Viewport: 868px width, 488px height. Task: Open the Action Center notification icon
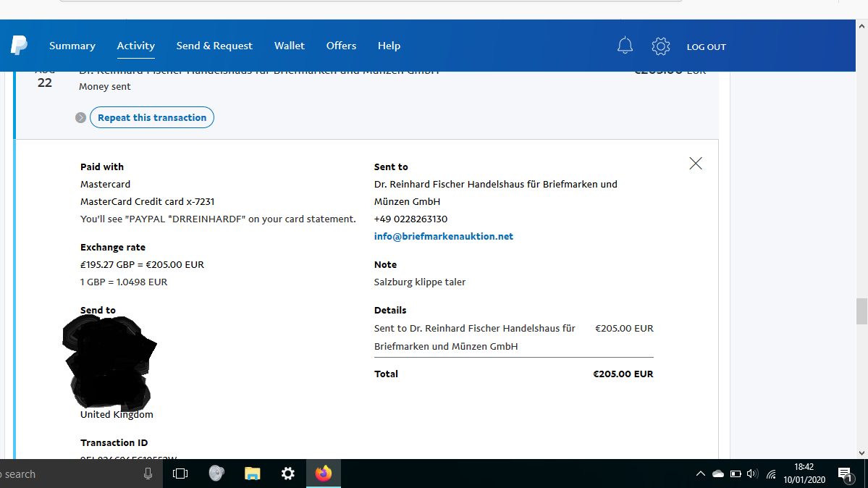[x=845, y=474]
